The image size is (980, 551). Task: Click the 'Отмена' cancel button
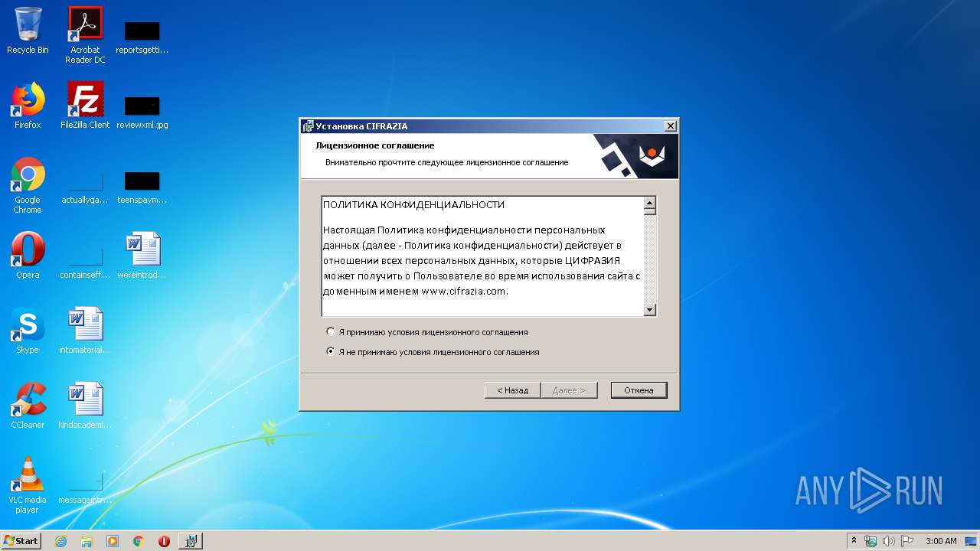(639, 390)
